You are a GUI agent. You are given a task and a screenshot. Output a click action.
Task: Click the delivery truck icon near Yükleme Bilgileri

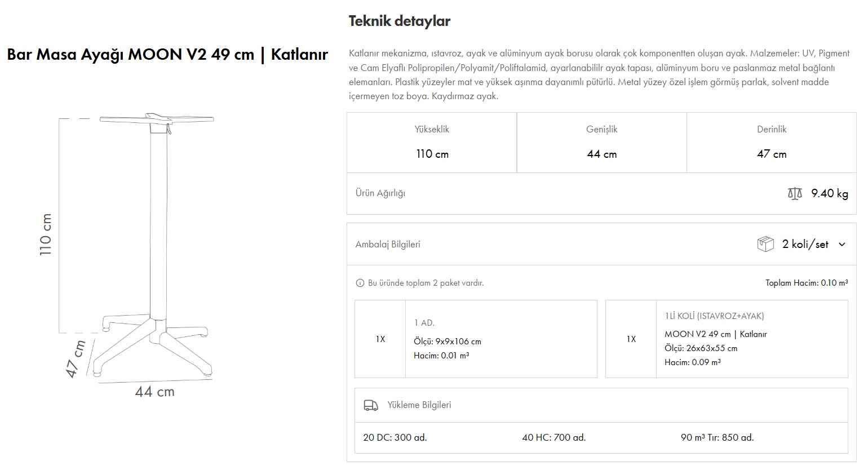tap(371, 405)
